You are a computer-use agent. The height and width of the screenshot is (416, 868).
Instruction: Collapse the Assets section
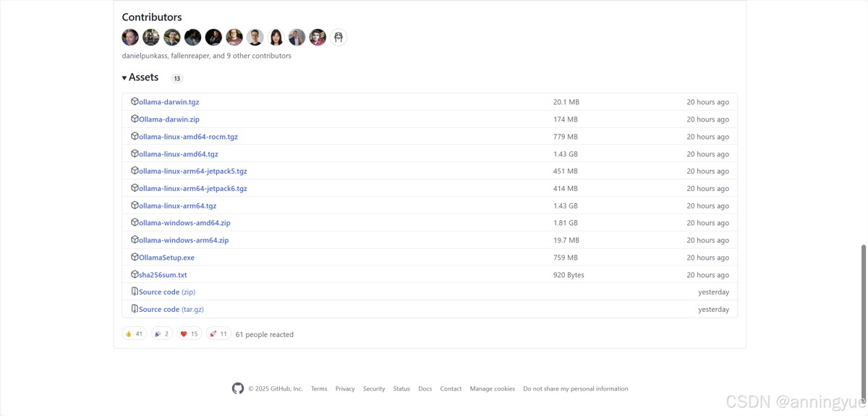click(x=140, y=77)
